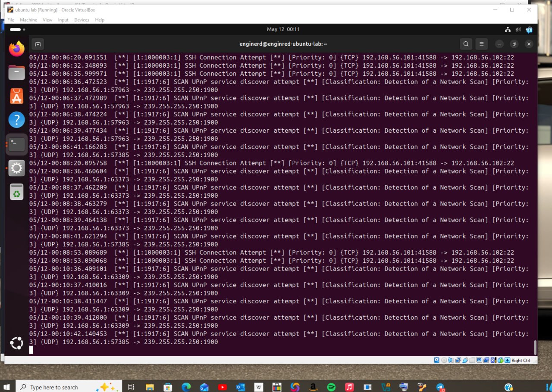The image size is (552, 392).
Task: Click the last line 192.168.56.1:57385 -> 239.255.255.250:1900
Action: [x=140, y=342]
